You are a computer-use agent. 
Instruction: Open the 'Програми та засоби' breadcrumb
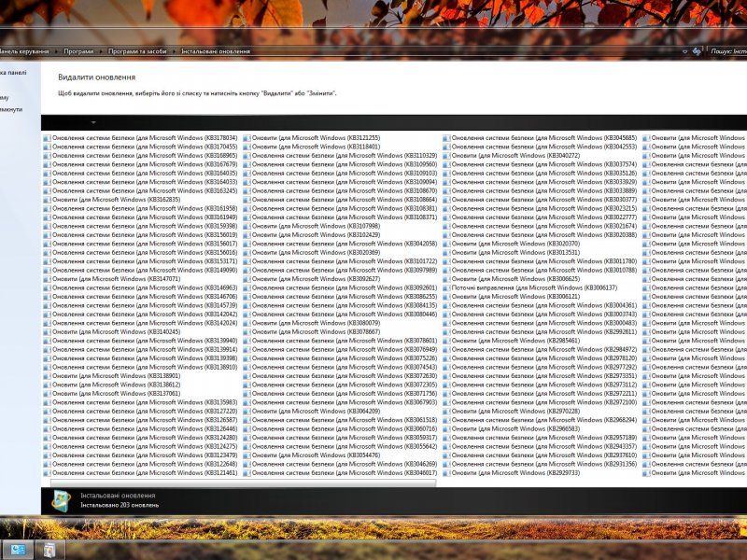pyautogui.click(x=137, y=51)
